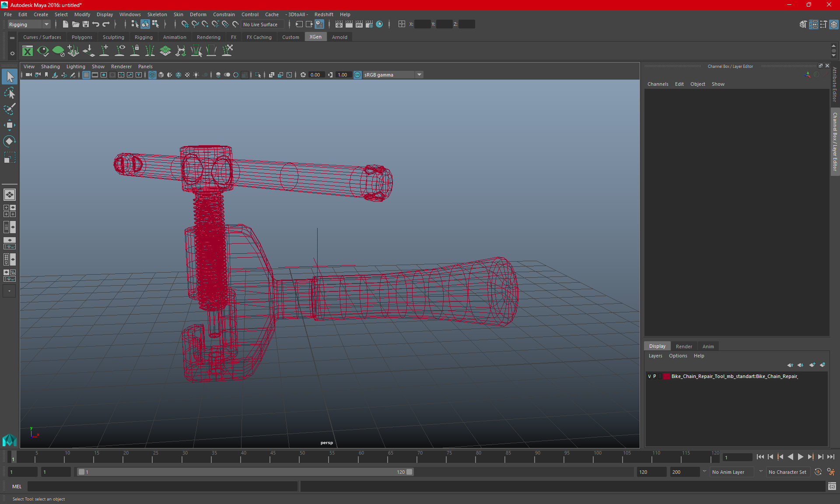Open the Skeleton menu

tap(157, 14)
